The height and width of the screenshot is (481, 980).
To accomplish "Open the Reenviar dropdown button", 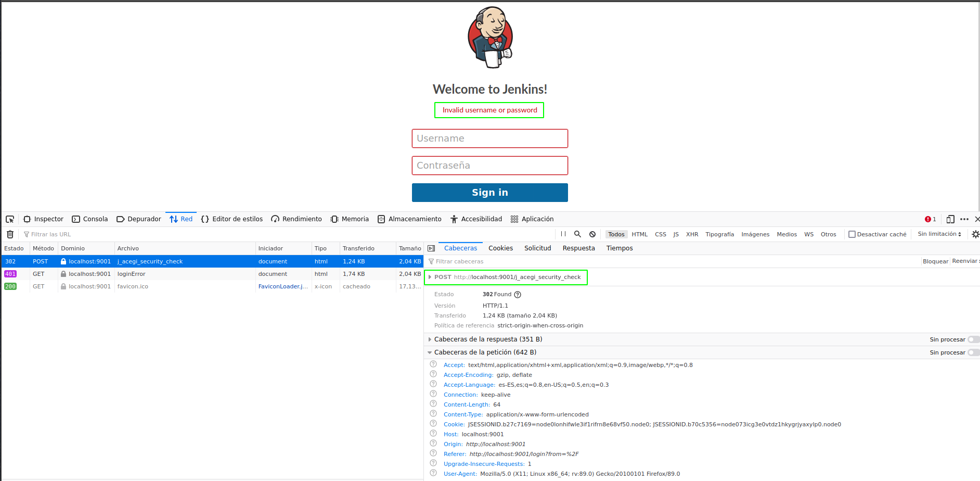I will (x=965, y=261).
